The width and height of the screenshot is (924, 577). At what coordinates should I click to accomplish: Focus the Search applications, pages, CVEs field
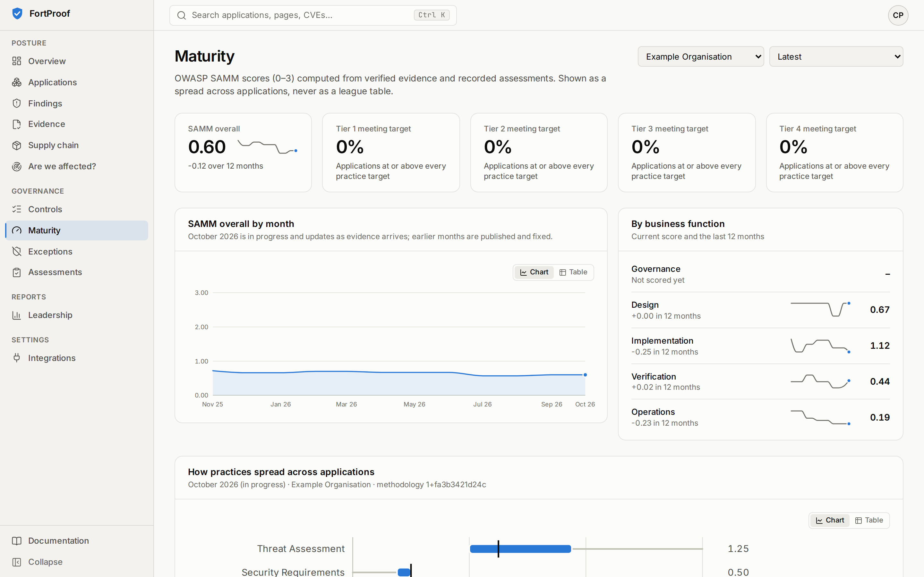pos(313,15)
